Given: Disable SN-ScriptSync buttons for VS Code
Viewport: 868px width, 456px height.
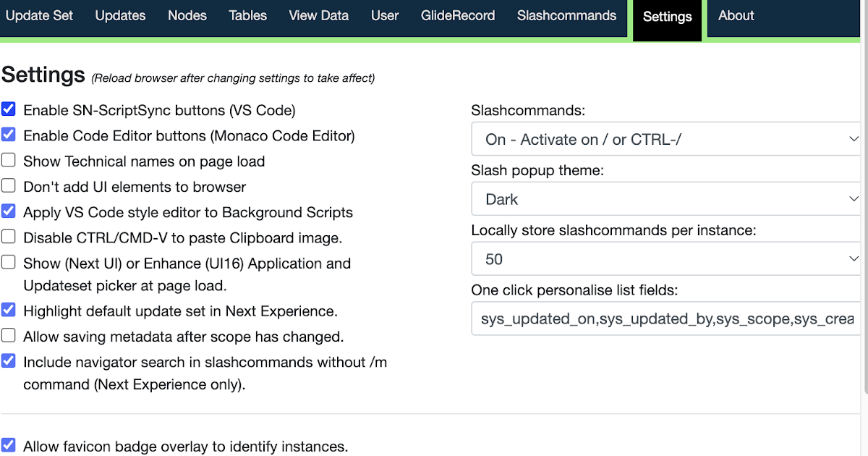Looking at the screenshot, I should point(8,109).
